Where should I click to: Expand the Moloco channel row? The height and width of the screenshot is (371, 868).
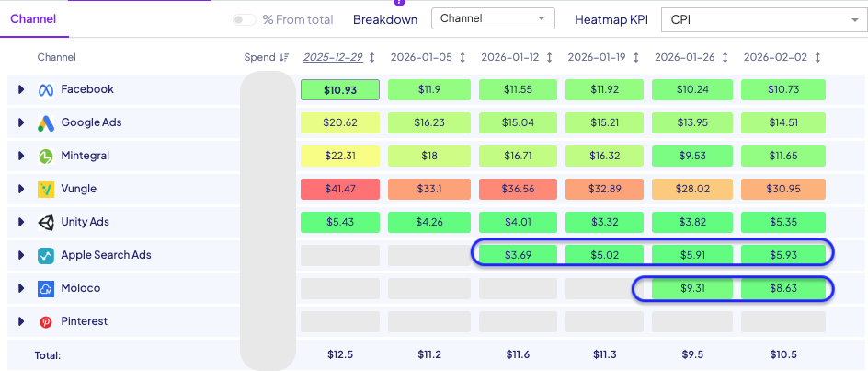tap(21, 289)
